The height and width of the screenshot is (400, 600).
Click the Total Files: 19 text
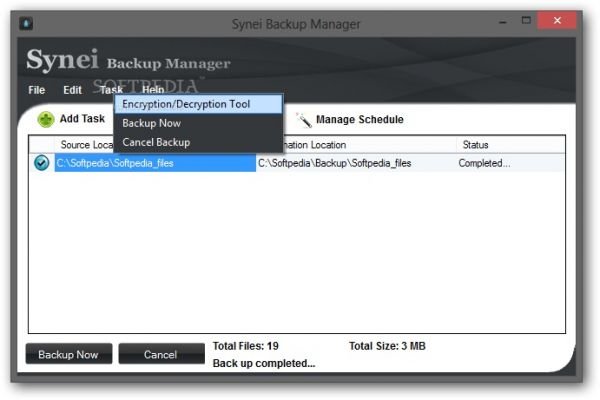click(246, 346)
